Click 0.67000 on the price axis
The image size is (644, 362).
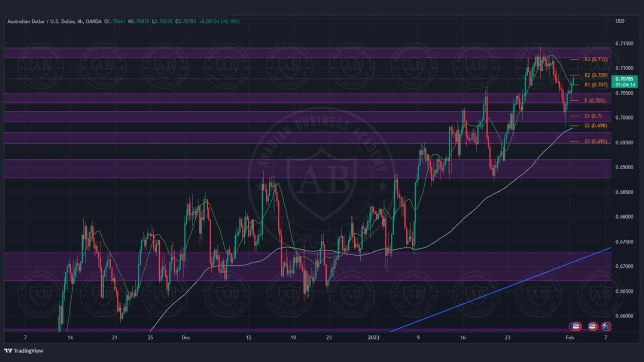click(x=624, y=266)
